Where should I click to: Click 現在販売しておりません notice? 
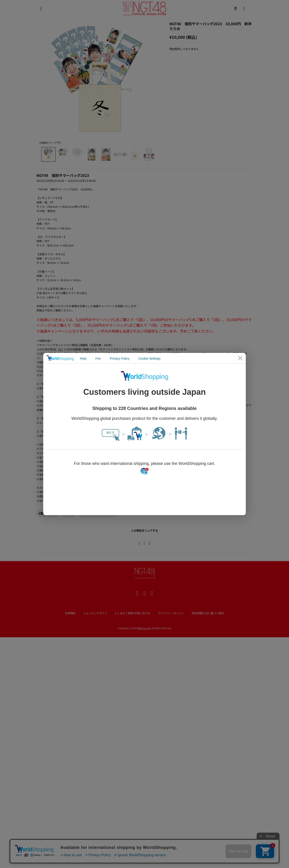point(184,49)
